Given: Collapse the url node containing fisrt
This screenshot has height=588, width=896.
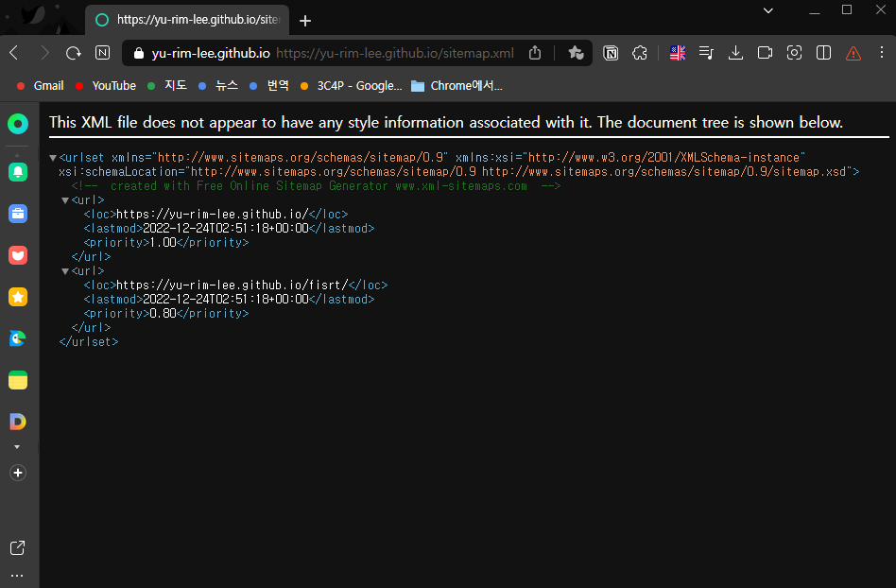Looking at the screenshot, I should point(65,271).
